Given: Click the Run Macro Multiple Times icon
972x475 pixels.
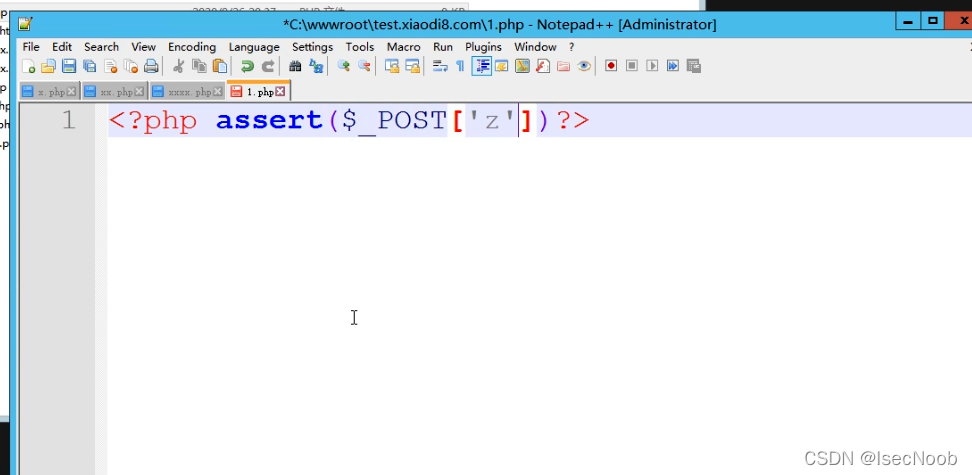Looking at the screenshot, I should (x=673, y=66).
